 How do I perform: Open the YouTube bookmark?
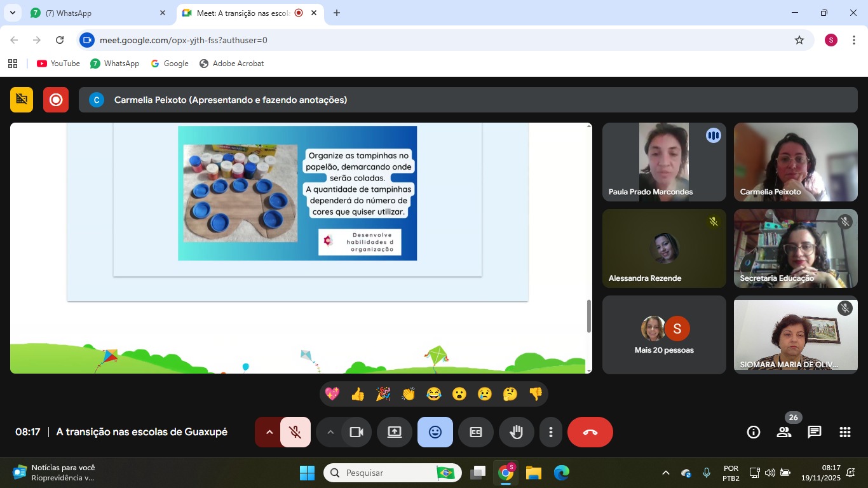pos(58,64)
